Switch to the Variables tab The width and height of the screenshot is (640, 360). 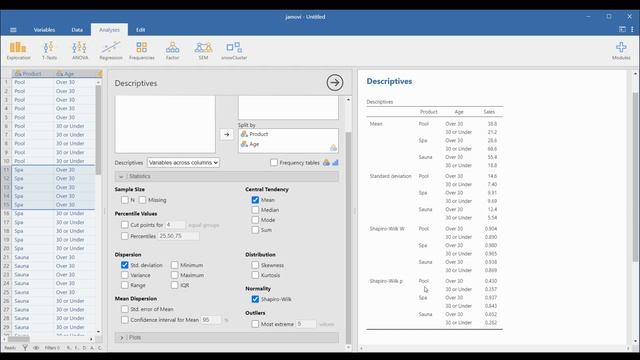click(44, 30)
